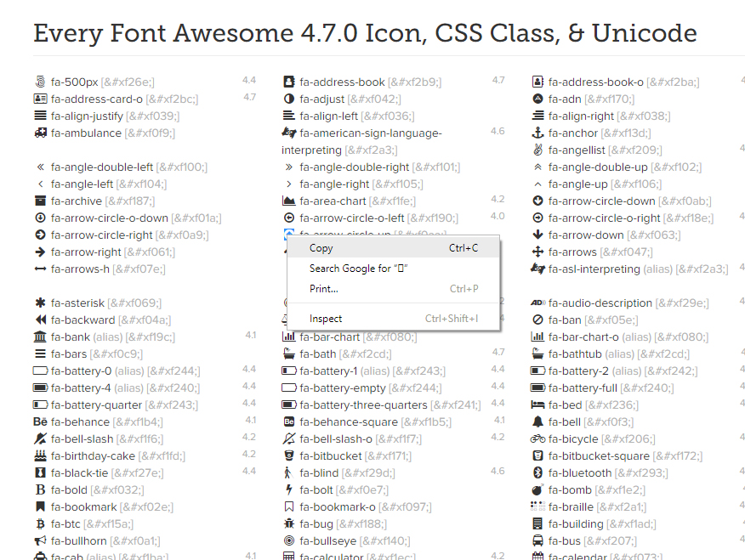
Task: Choose Copy from the context menu
Action: (x=321, y=247)
